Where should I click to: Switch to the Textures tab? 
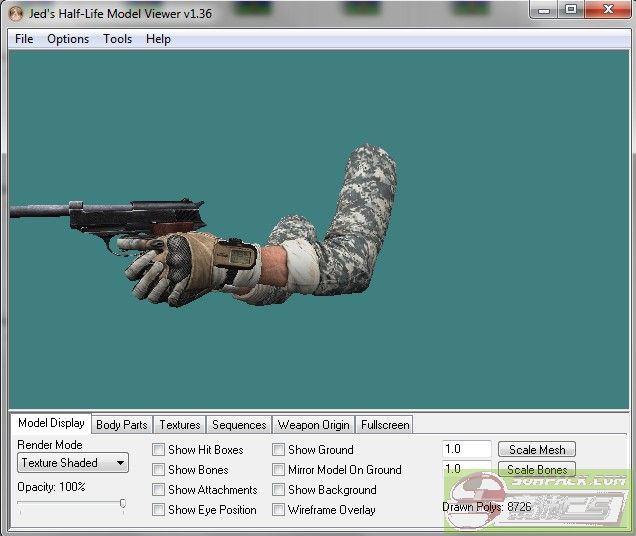click(180, 425)
